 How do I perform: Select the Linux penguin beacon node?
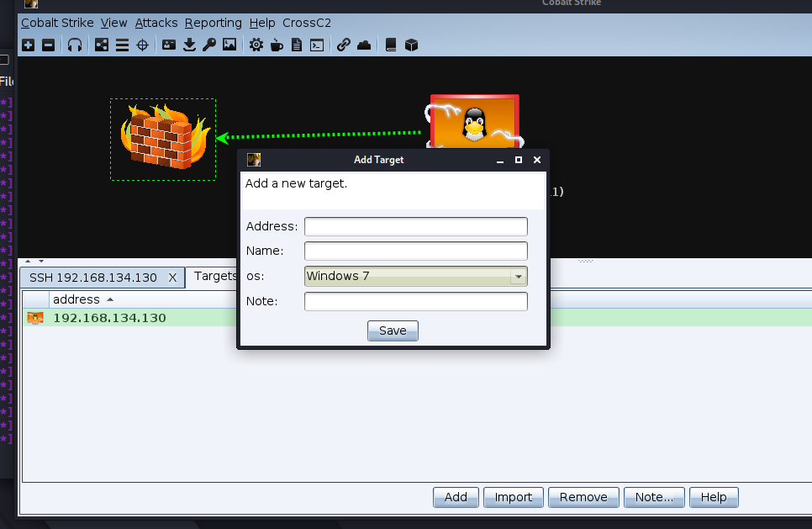click(x=474, y=122)
